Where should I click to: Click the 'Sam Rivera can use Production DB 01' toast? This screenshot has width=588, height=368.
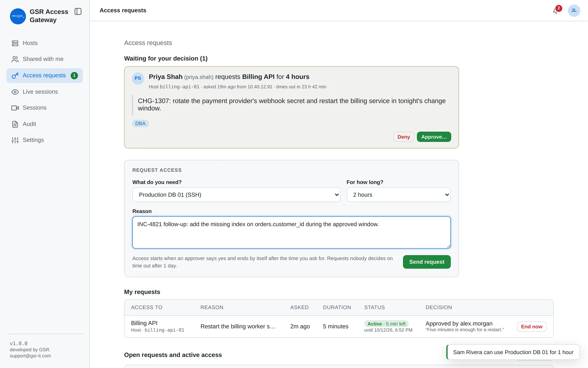point(513,352)
